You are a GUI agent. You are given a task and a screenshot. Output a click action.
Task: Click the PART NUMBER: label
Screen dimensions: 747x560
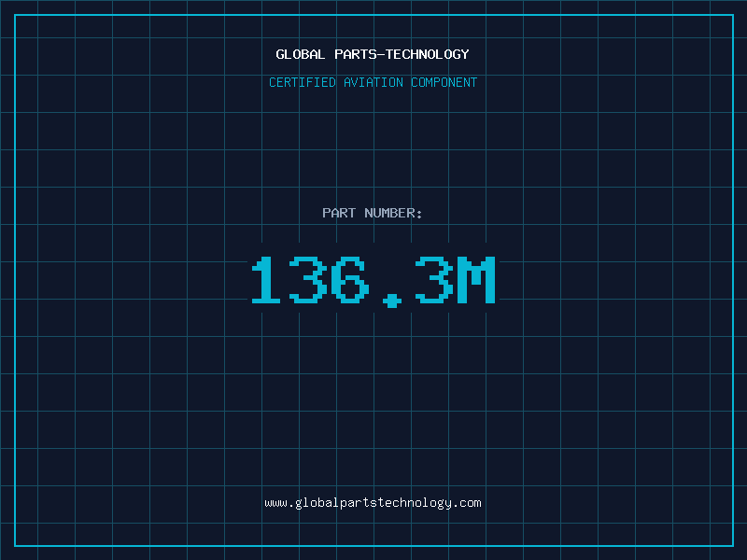tap(373, 214)
